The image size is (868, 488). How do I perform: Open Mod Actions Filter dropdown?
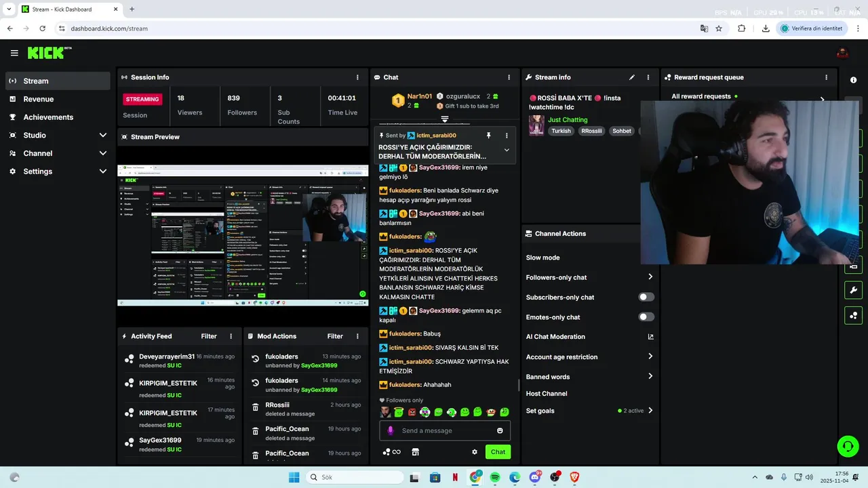pos(335,336)
